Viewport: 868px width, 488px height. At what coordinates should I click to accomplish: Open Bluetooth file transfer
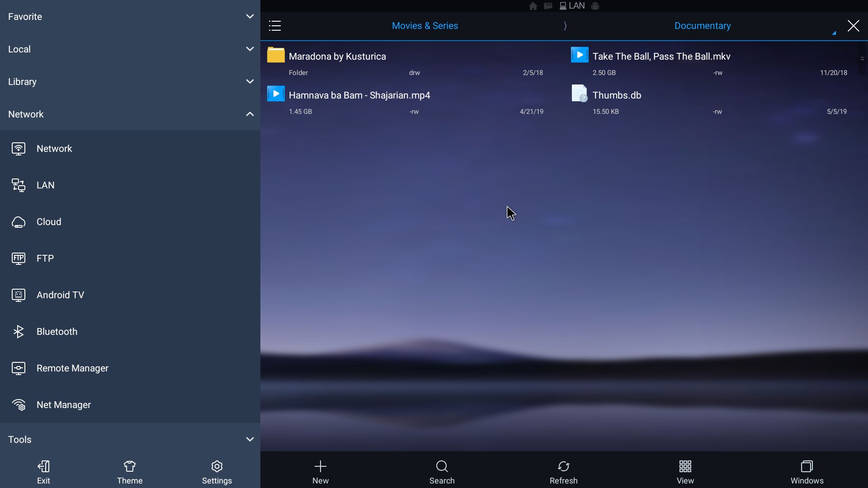tap(57, 332)
